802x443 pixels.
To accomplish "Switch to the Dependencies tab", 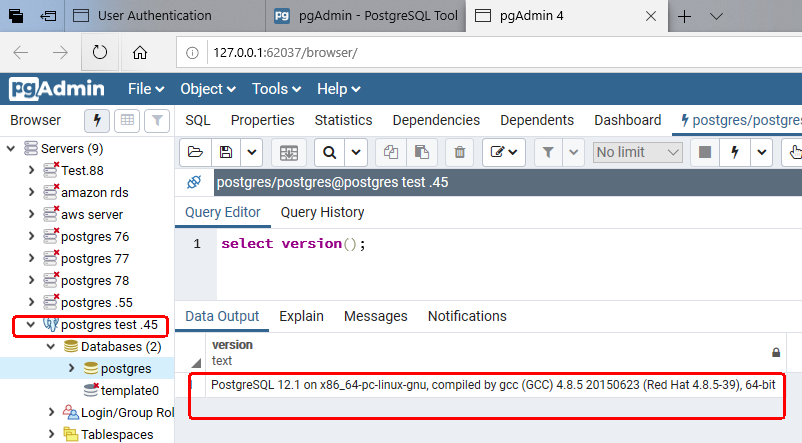I will [436, 120].
